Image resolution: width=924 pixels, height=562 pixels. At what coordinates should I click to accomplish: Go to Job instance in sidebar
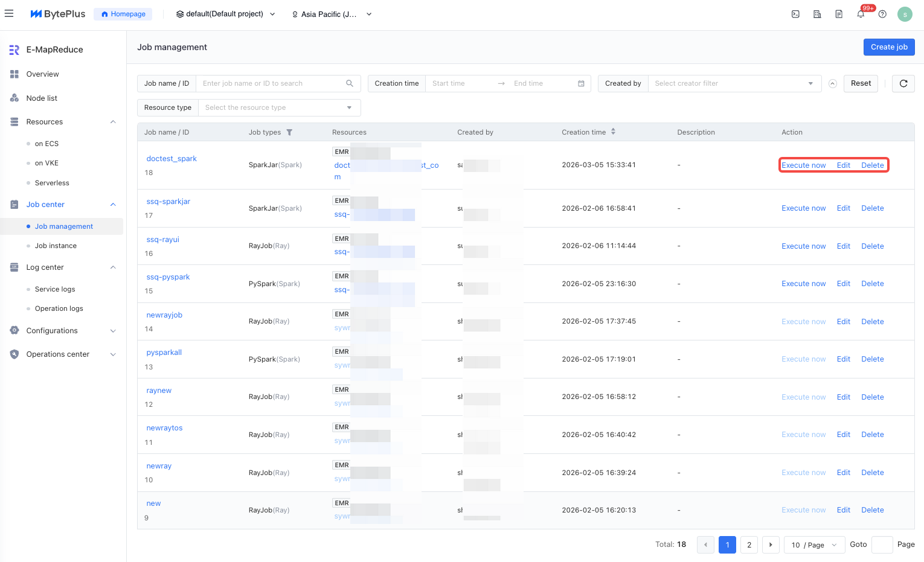[56, 246]
